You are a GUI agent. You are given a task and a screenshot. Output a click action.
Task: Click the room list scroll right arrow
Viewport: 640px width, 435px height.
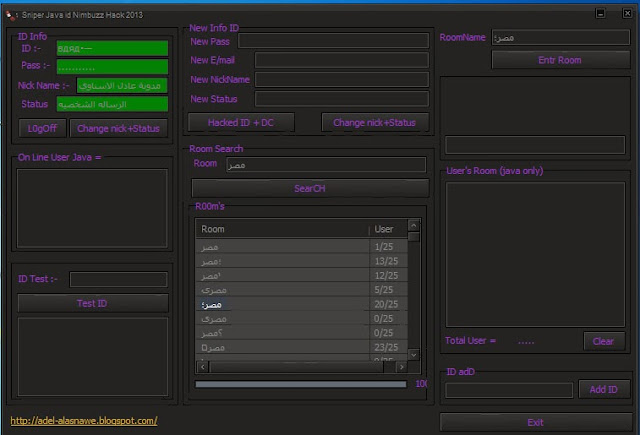click(x=402, y=367)
